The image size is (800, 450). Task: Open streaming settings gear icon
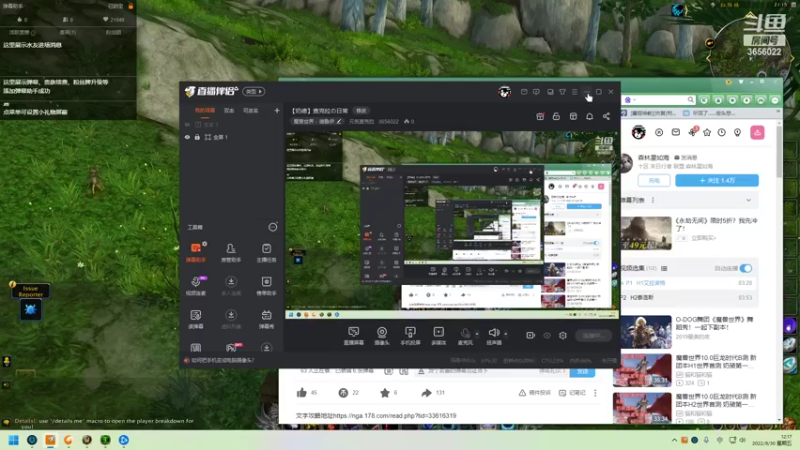point(563,335)
